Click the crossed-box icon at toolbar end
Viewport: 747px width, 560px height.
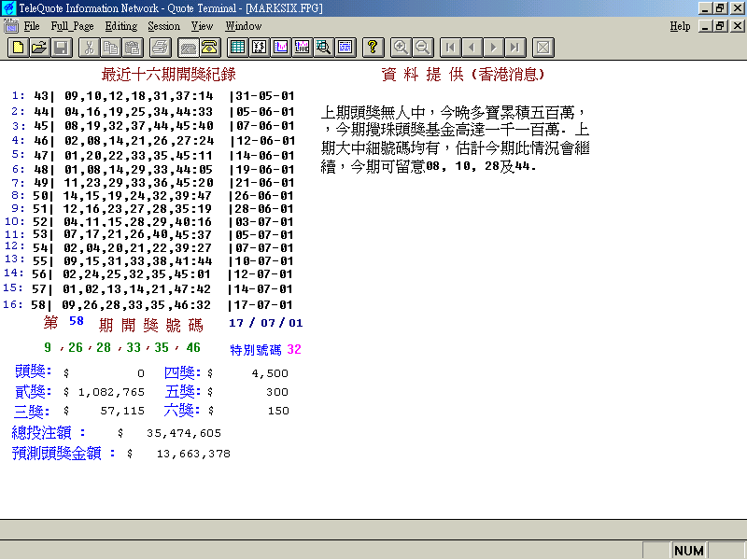click(543, 48)
